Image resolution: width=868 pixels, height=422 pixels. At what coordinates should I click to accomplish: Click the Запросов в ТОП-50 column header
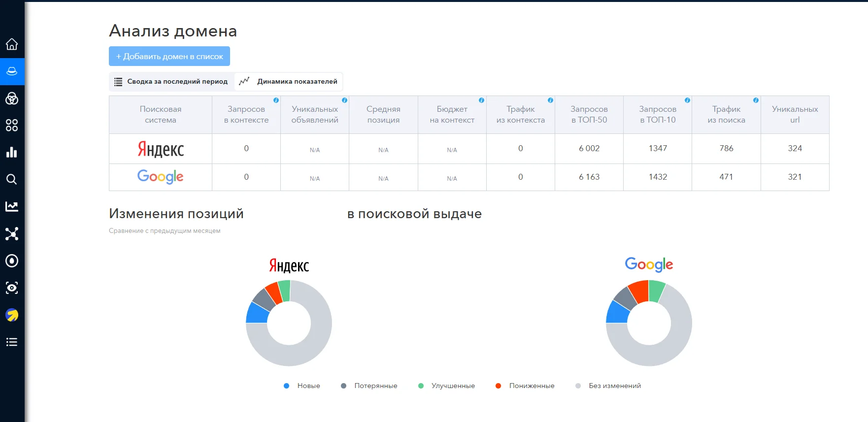589,115
